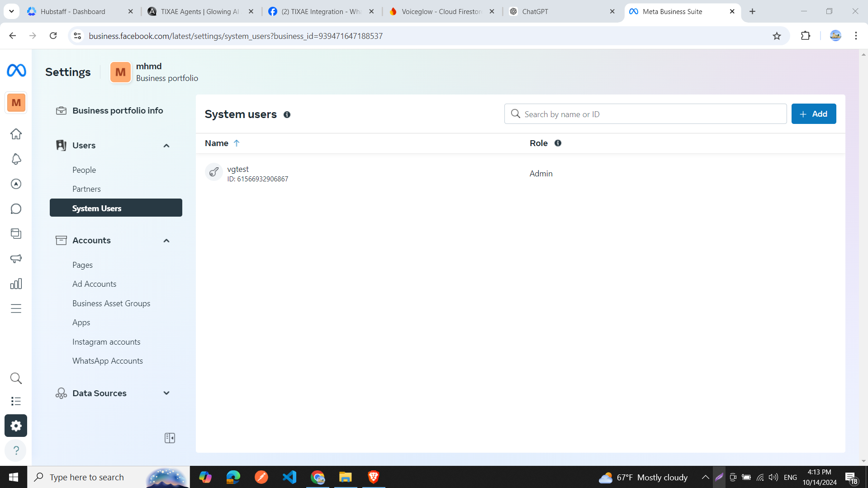The height and width of the screenshot is (488, 868).
Task: Open the To-do list icon
Action: tap(16, 401)
